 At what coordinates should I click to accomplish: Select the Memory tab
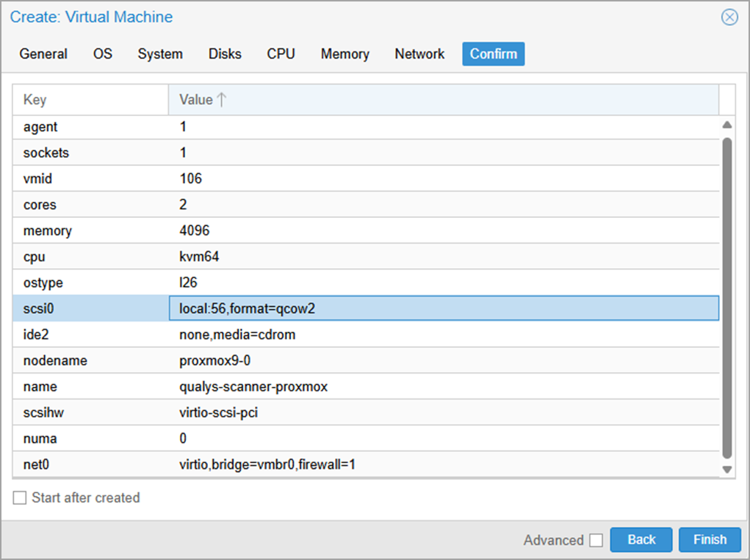coord(345,54)
